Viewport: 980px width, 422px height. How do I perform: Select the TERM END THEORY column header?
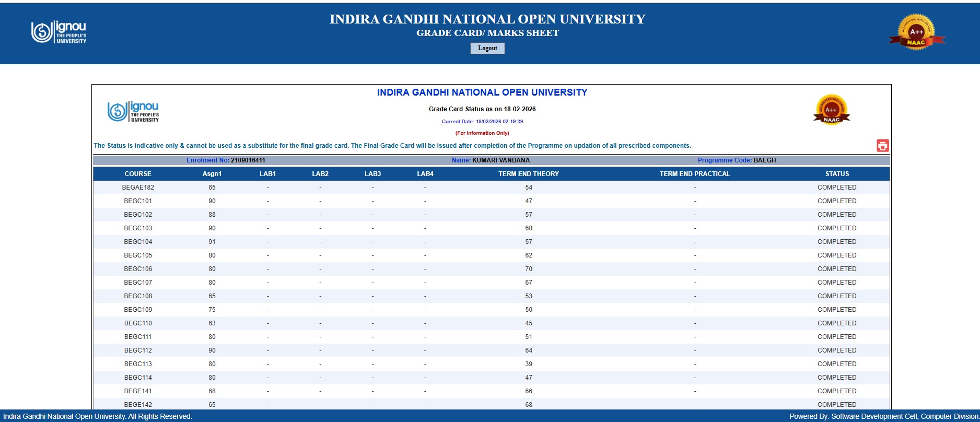529,174
